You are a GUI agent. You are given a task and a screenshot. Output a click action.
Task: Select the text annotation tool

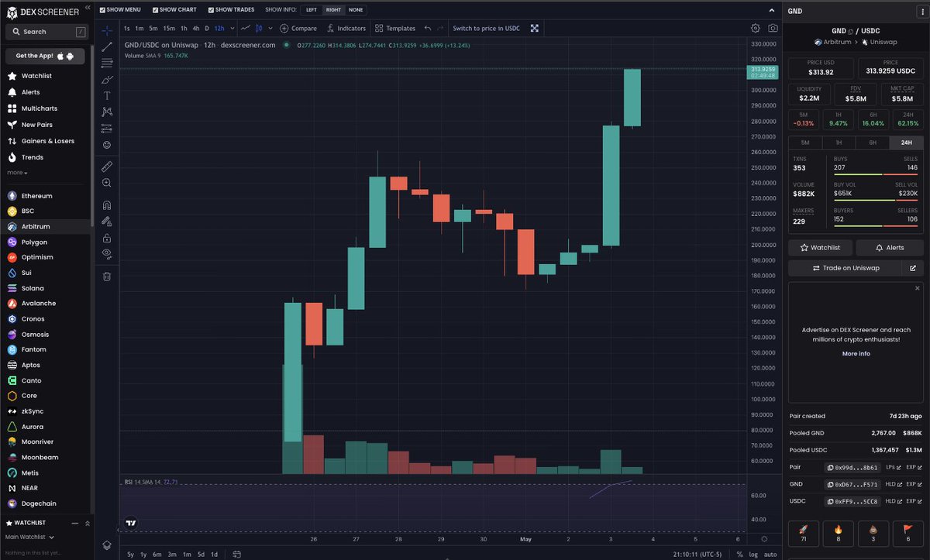point(106,95)
